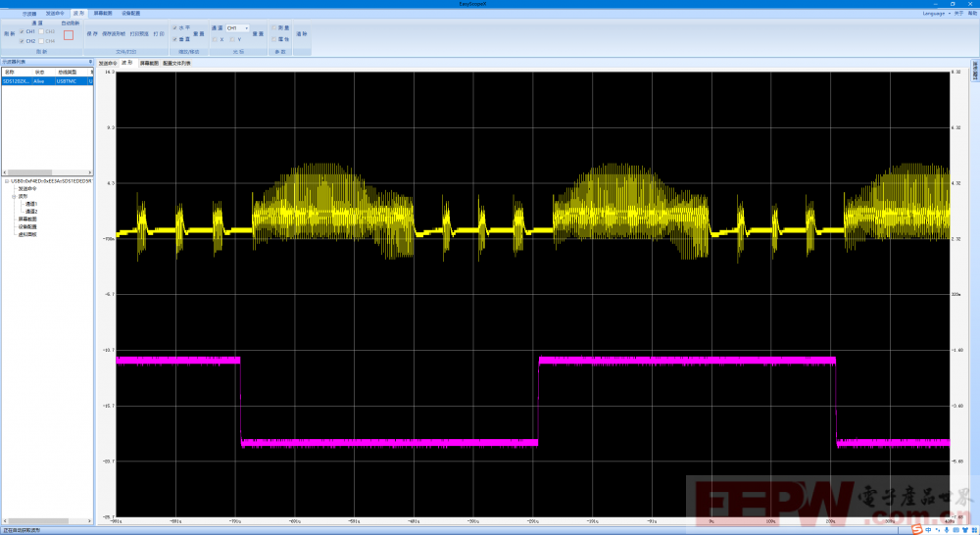Open the collapsed side panel tab at right edge

click(975, 71)
